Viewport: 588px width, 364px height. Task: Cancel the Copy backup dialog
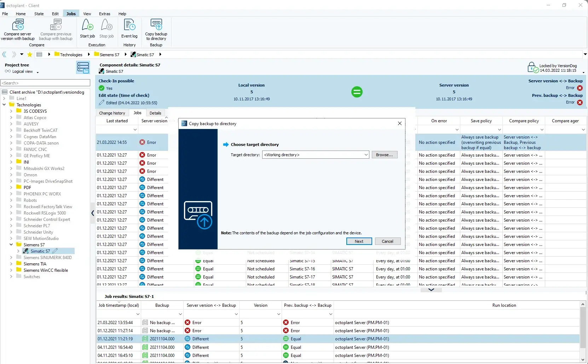pyautogui.click(x=387, y=241)
